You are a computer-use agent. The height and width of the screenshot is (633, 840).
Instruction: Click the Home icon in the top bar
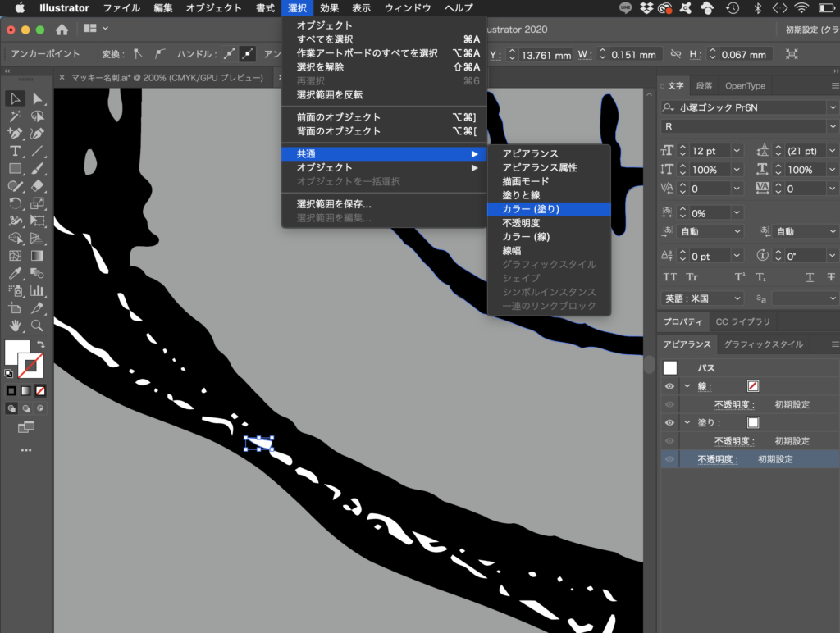coord(62,30)
